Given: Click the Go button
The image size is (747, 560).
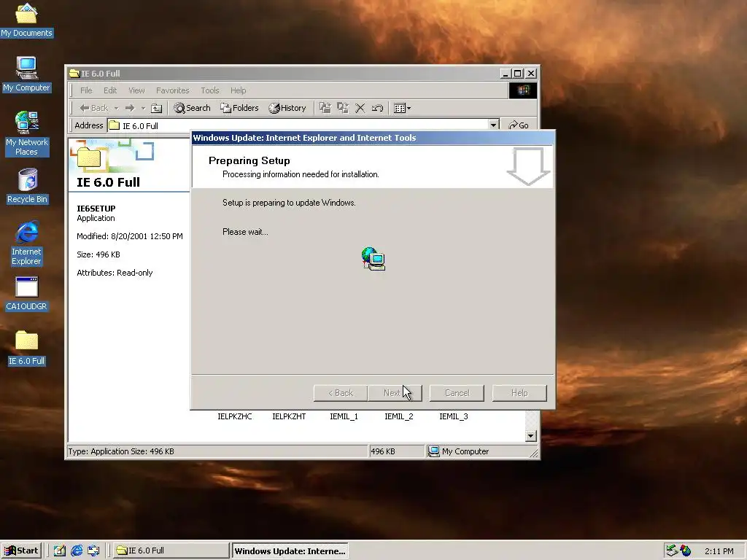Looking at the screenshot, I should (x=519, y=125).
